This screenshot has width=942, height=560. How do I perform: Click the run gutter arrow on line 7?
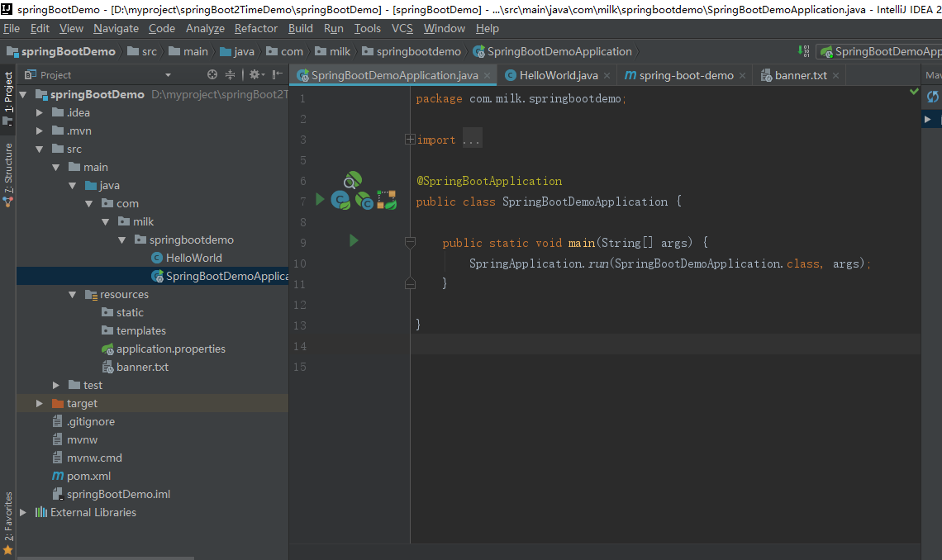[x=320, y=199]
